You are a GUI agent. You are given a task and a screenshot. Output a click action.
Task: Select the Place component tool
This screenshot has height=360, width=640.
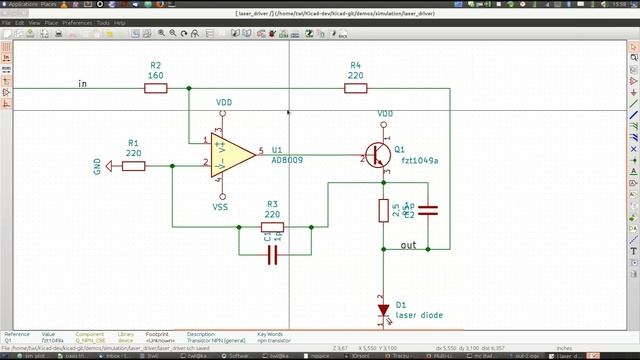(633, 81)
